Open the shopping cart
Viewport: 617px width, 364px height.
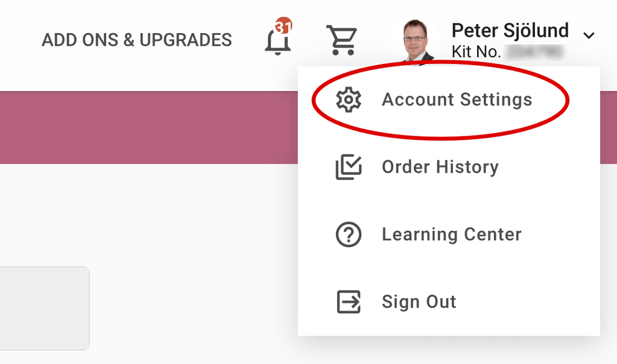(x=341, y=40)
